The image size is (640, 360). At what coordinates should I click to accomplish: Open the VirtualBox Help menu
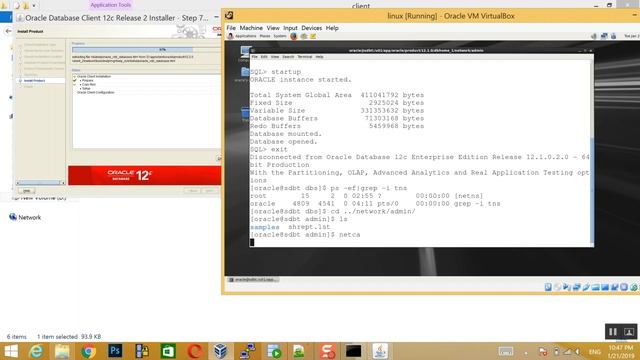pos(332,28)
